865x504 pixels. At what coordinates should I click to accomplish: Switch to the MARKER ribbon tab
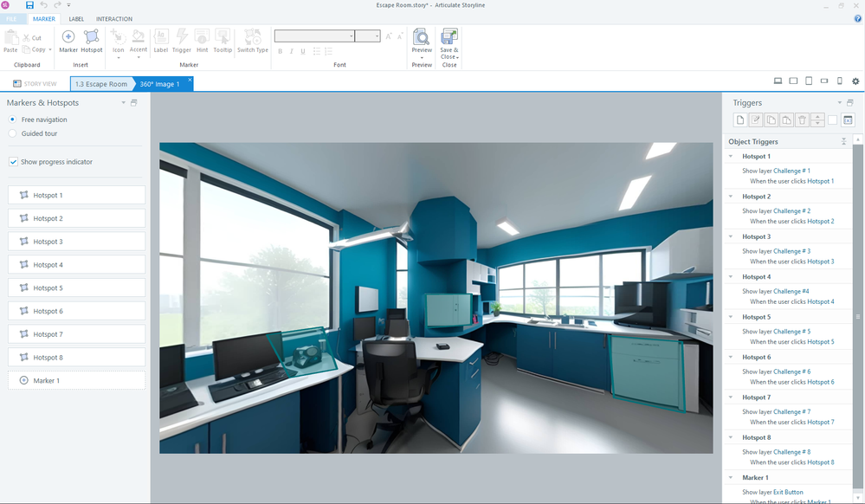[43, 19]
